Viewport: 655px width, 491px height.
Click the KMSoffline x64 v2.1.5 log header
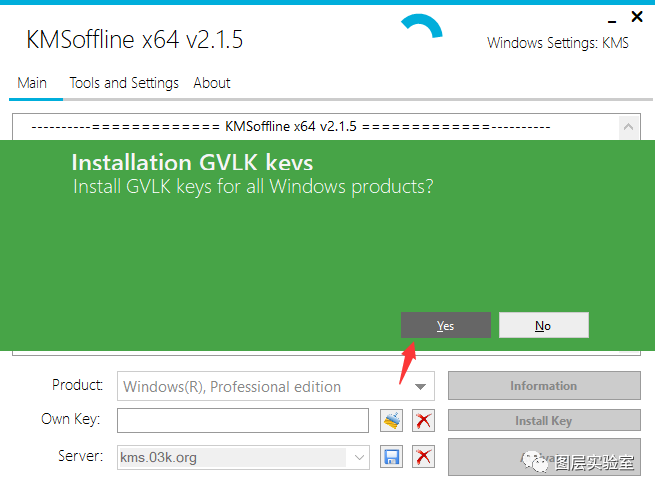(x=291, y=126)
